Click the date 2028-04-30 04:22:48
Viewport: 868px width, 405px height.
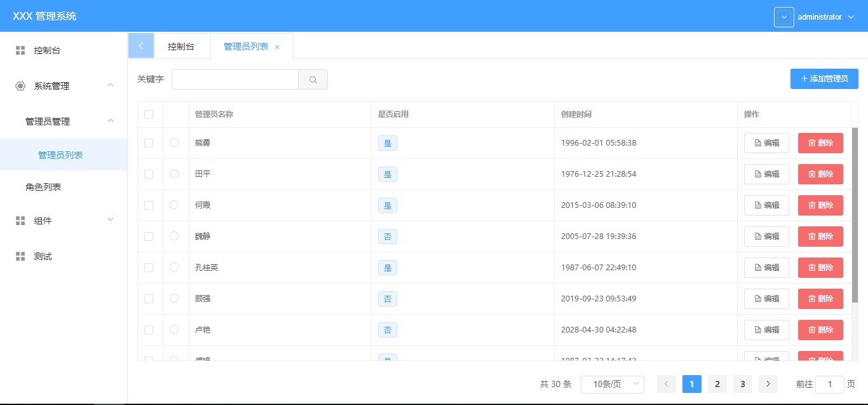point(599,330)
